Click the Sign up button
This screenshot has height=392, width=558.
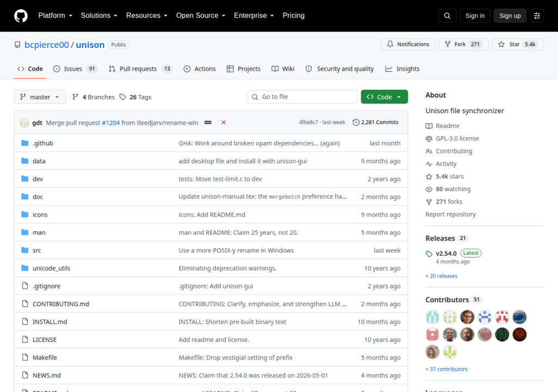point(510,16)
